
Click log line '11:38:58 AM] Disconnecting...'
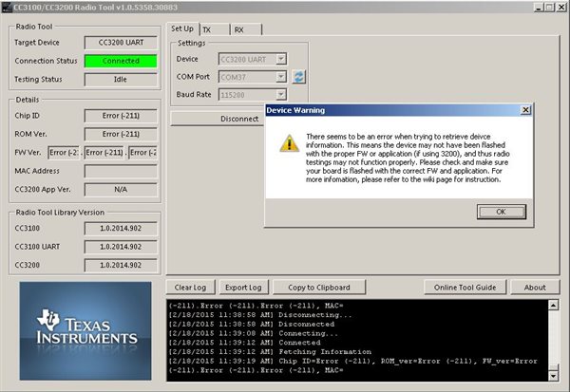click(x=260, y=314)
